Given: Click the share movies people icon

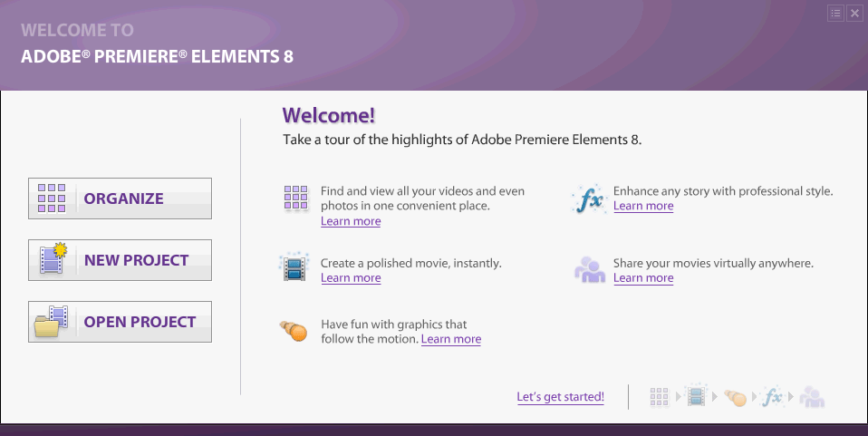Looking at the screenshot, I should tap(589, 269).
